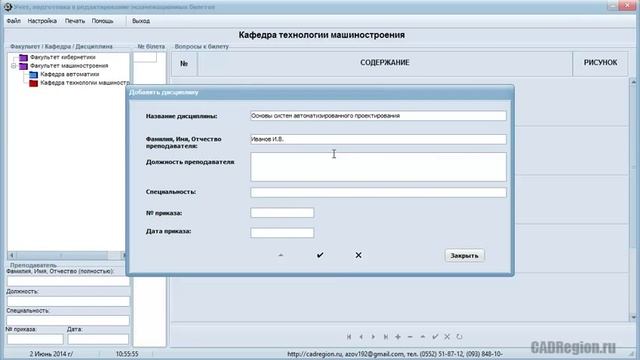Click left panel Фамилия, Имя, Отчество field
640x360 pixels.
(68, 281)
